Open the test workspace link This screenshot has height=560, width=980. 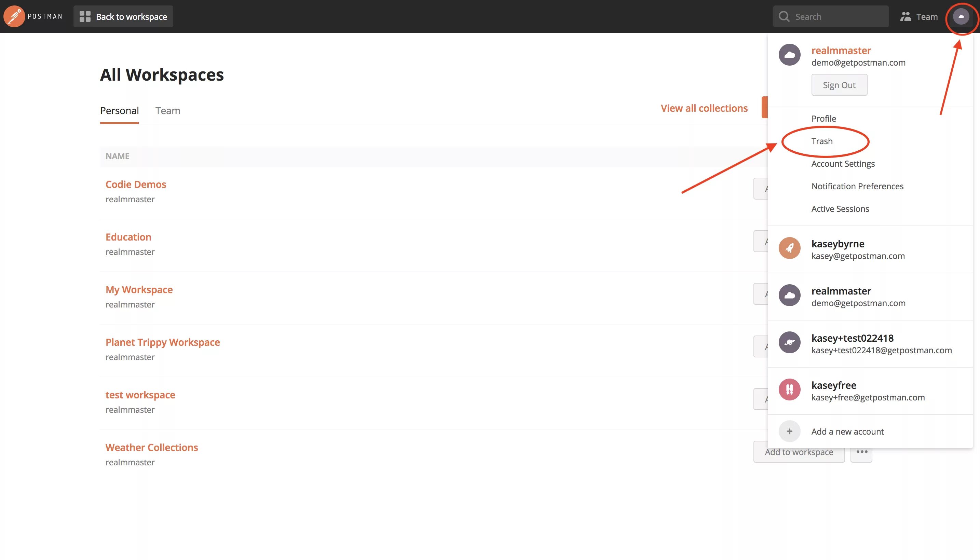140,395
